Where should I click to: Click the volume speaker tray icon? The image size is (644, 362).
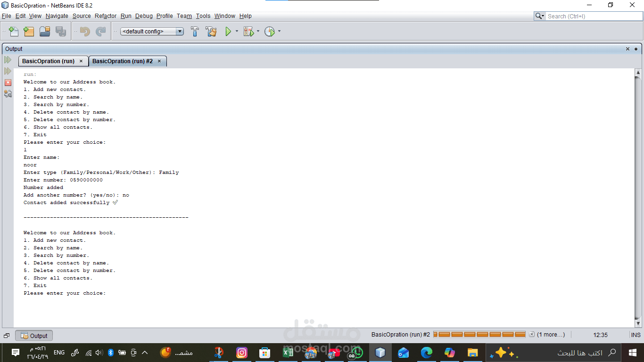(99, 353)
